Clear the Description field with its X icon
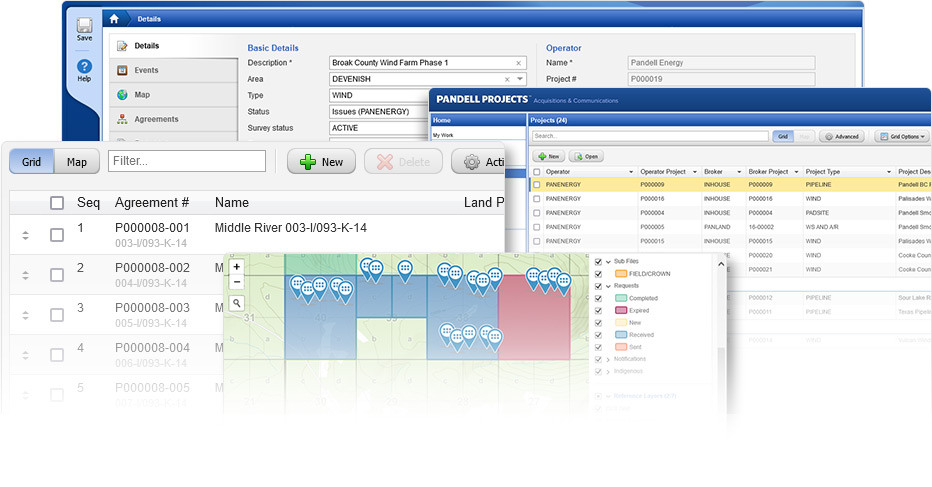 518,63
